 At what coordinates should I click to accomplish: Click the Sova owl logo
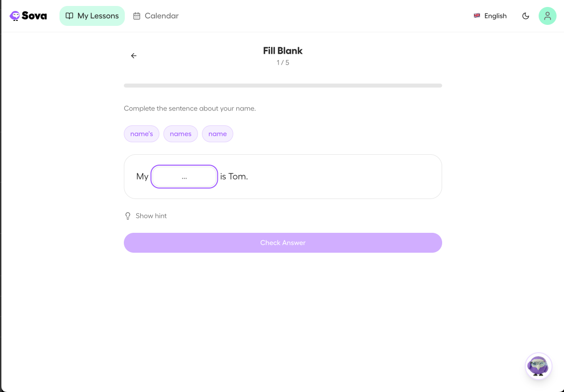tap(14, 15)
